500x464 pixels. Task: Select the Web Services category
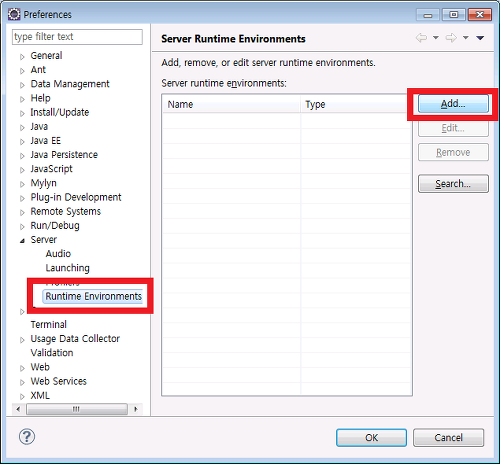tap(59, 381)
